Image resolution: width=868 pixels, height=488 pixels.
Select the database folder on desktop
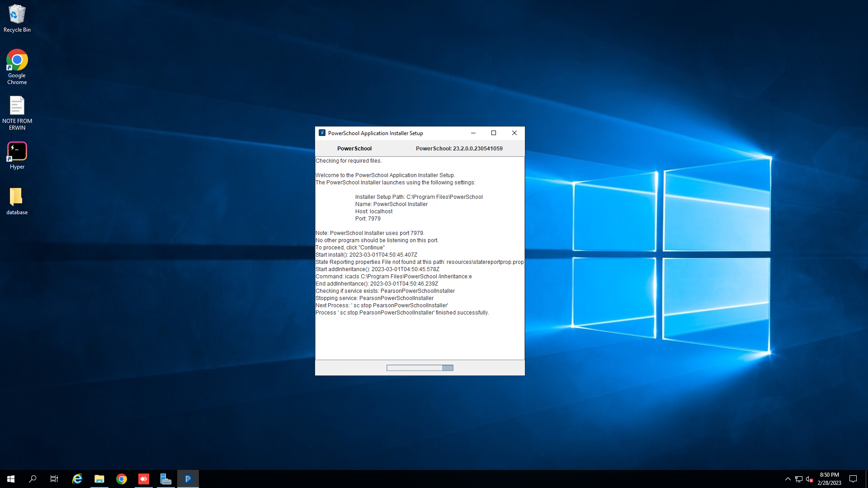pos(17,202)
